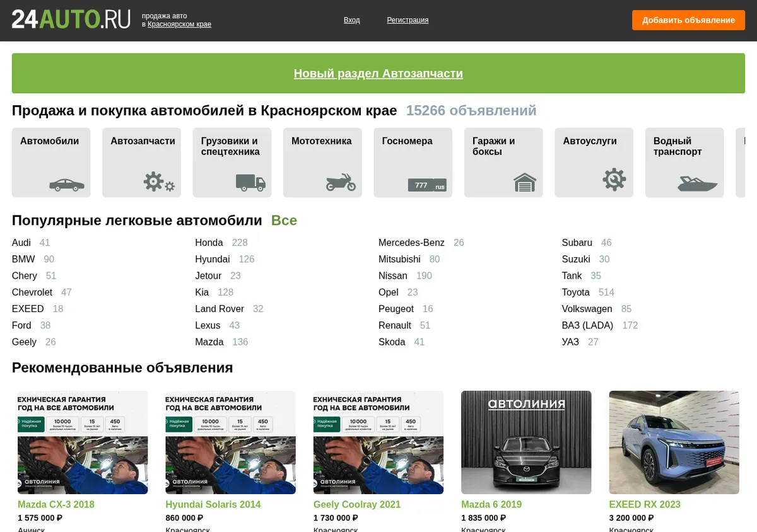Open Автозапчасти category with gears icon
The width and height of the screenshot is (757, 532).
[159, 182]
